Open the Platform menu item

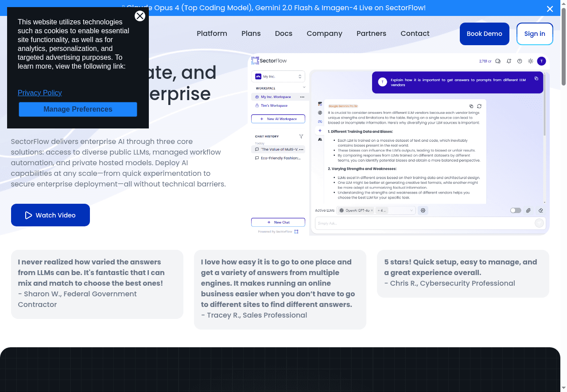point(212,34)
